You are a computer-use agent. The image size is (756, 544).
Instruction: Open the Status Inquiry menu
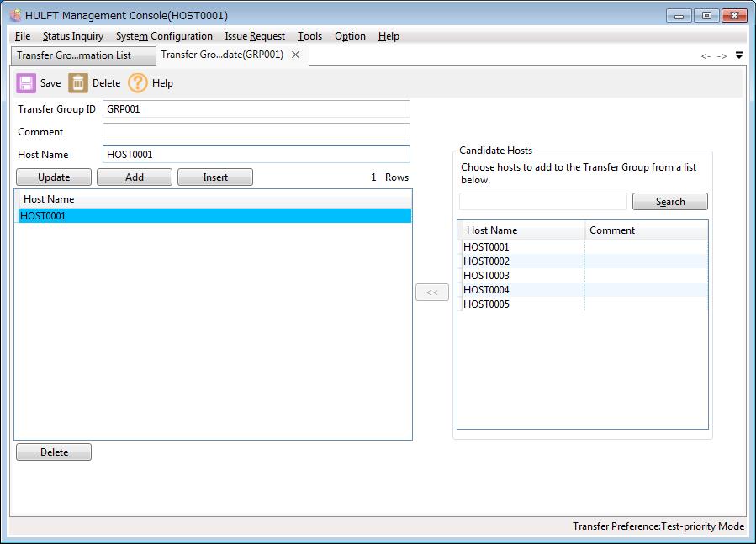(73, 36)
